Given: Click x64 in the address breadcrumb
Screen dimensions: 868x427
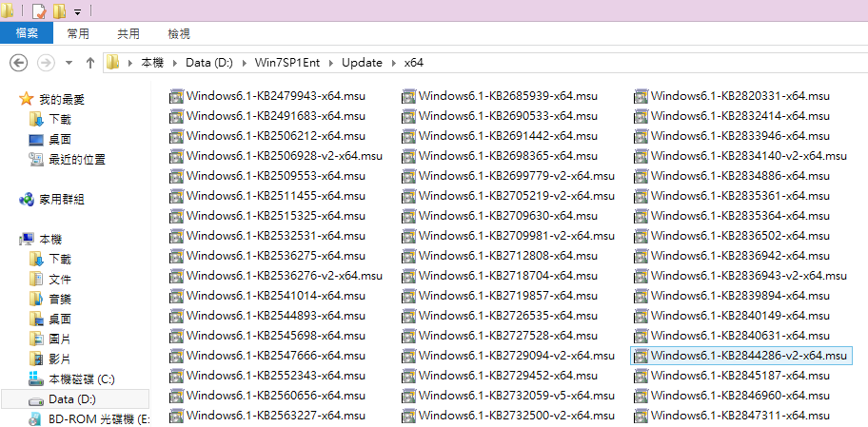Looking at the screenshot, I should click(414, 63).
